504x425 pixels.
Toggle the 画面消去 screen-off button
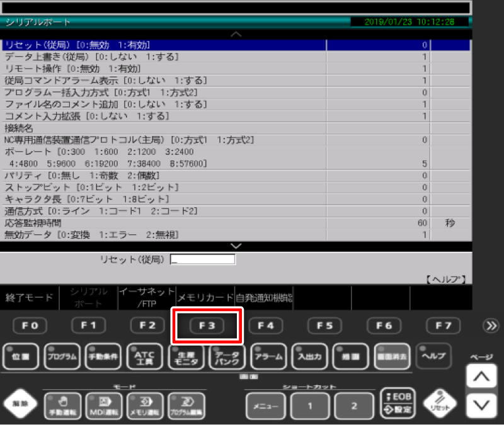click(x=392, y=356)
